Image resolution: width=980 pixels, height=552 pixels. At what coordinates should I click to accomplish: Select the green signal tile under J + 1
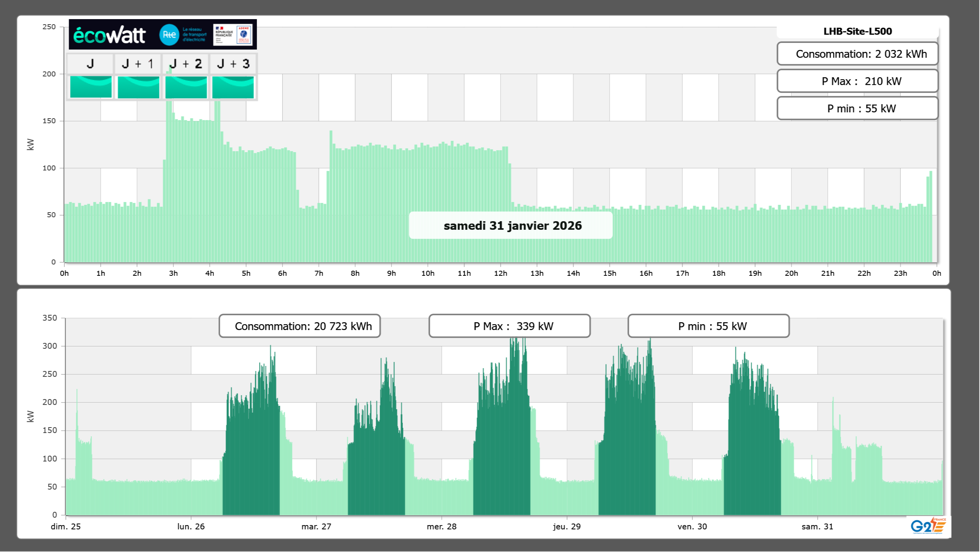(x=138, y=87)
